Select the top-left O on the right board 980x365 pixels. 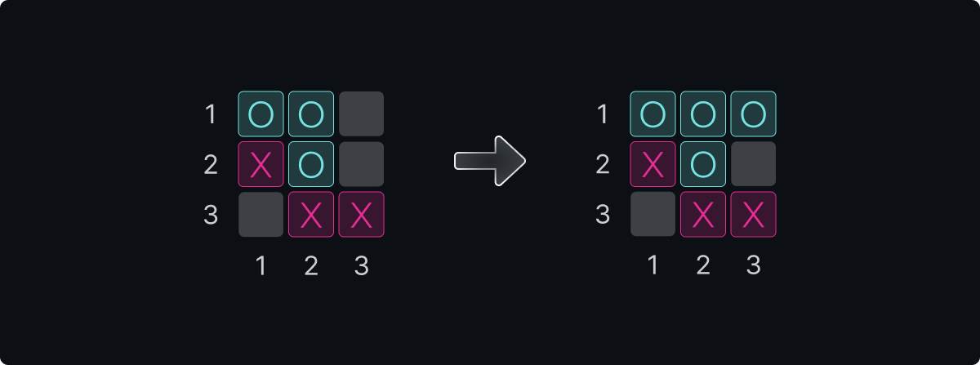click(653, 114)
